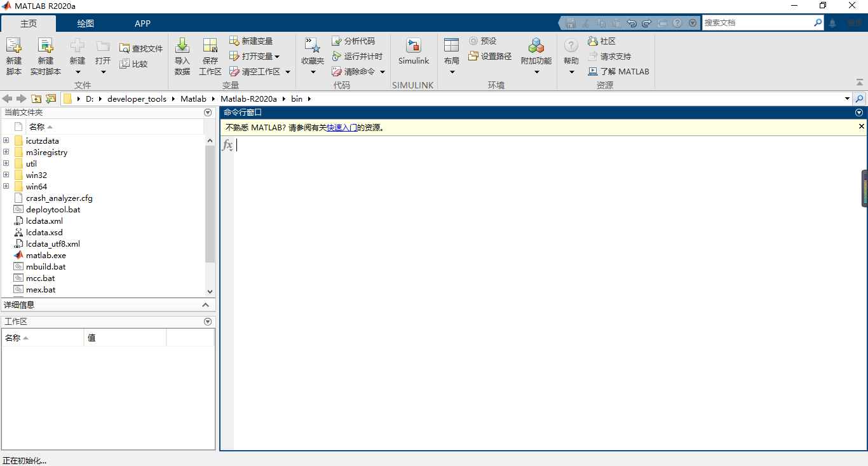This screenshot has width=868, height=466.
Task: Click the 快速入门 link
Action: coord(342,127)
